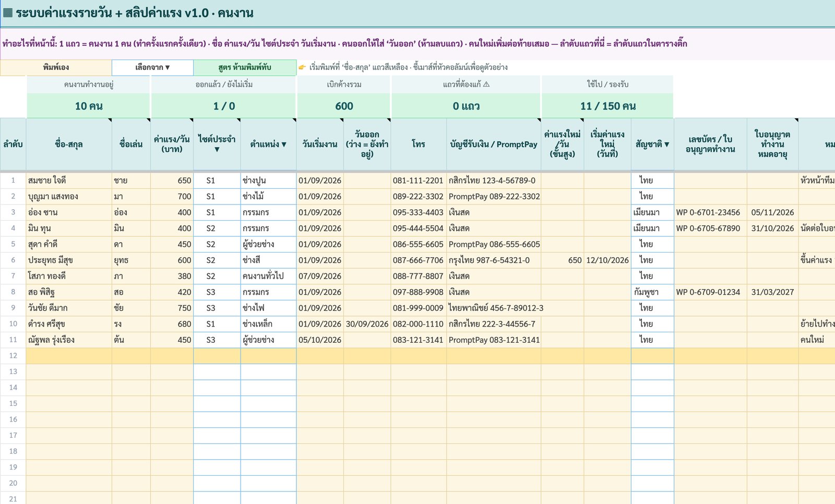
Task: Select the ลำดับ column header
Action: [13, 144]
